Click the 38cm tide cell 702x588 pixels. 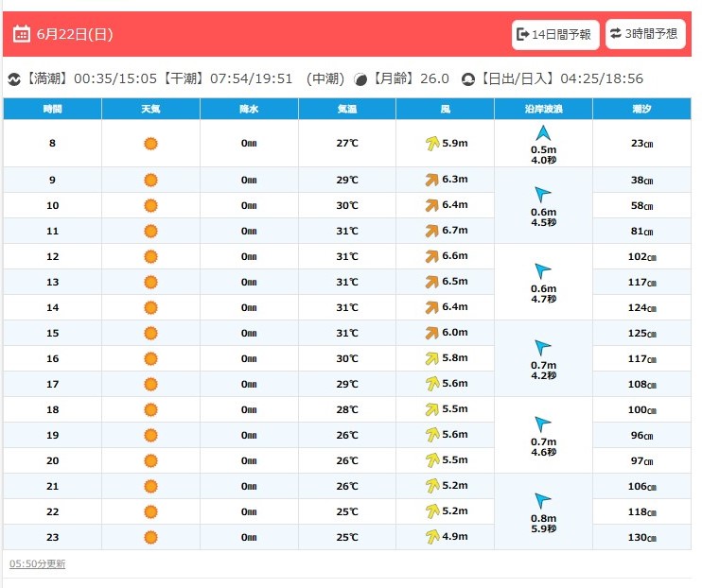(641, 180)
